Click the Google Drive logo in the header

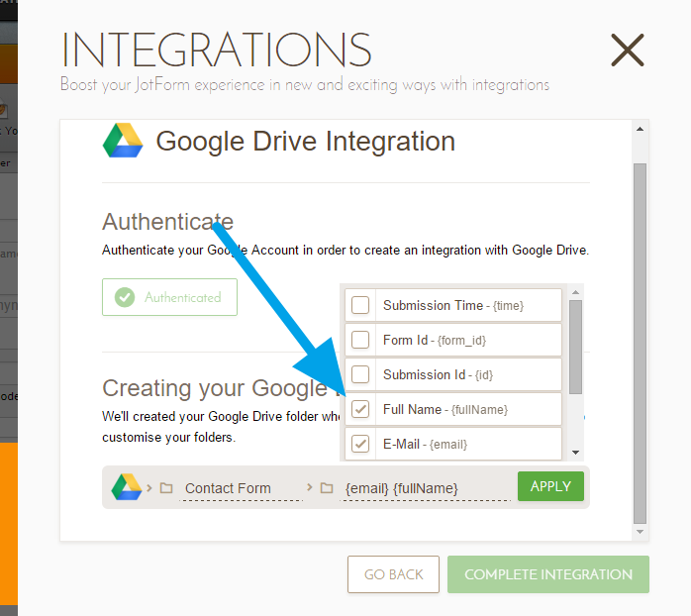click(x=123, y=141)
